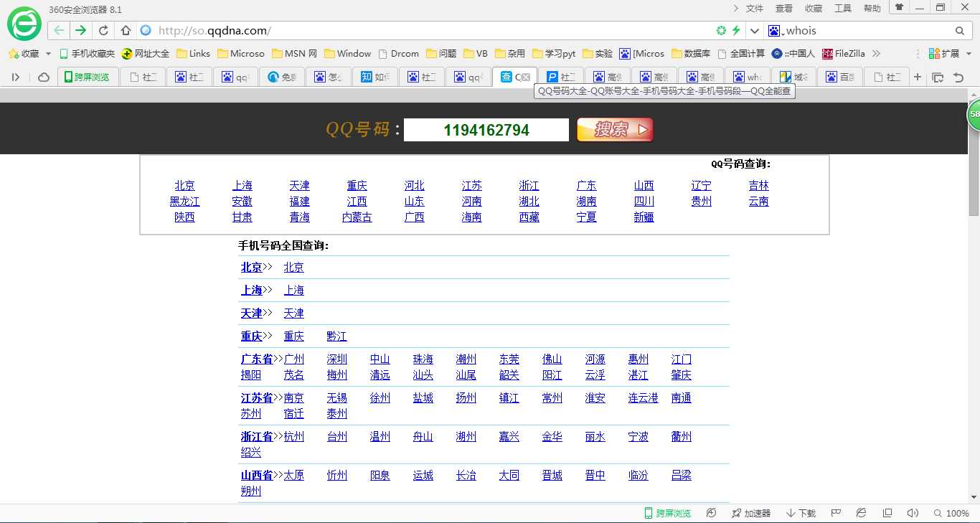Open 手机收藏夹 mobile bookmarks
This screenshot has width=980, height=523.
click(x=87, y=54)
